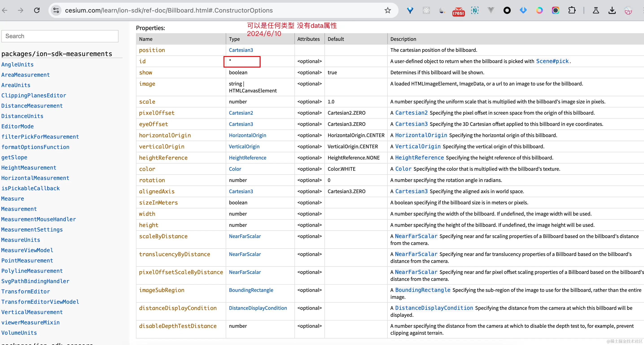Open the Scene#pick link in id description
644x345 pixels.
coord(552,61)
